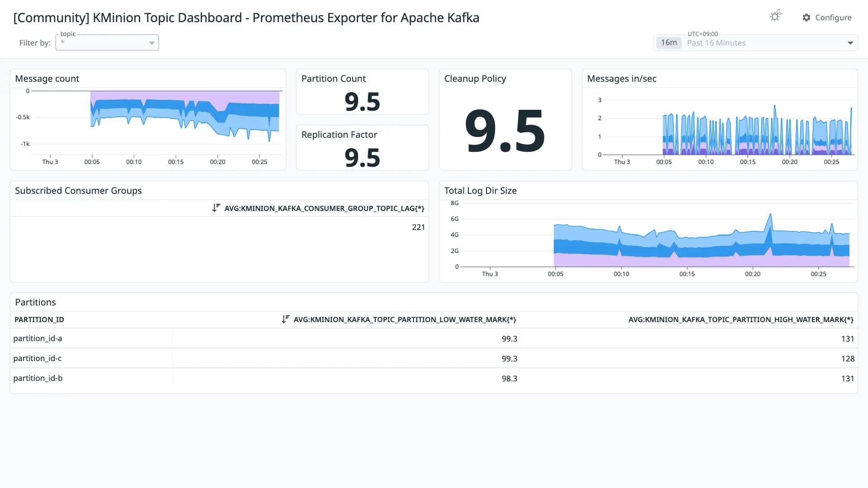
Task: Click the Subscribed Consumer Groups title
Action: (78, 191)
